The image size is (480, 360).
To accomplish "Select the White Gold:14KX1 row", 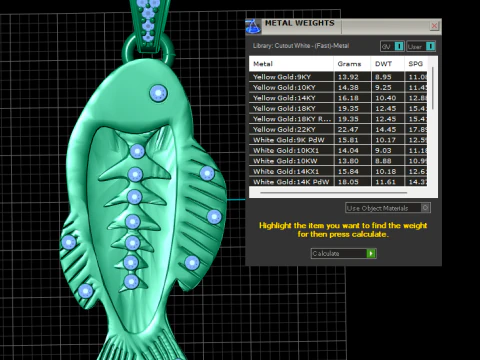I will (x=338, y=172).
